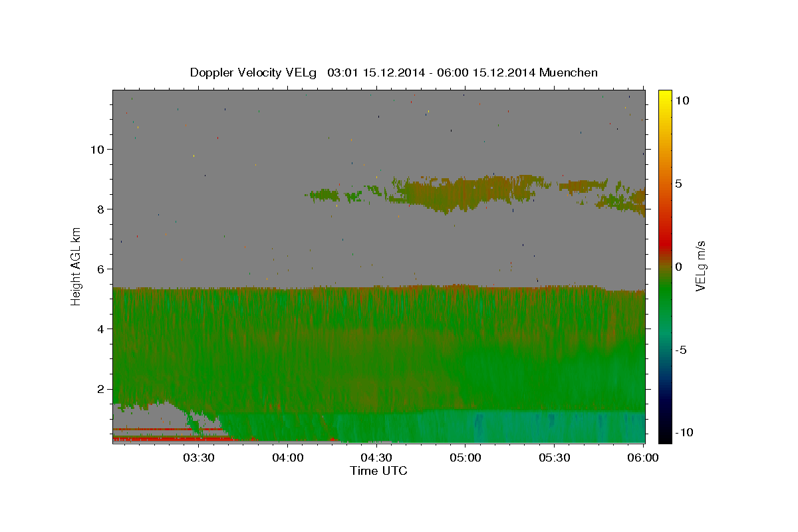This screenshot has height=532, width=798.
Task: Click the colorbar value -5 label
Action: (681, 350)
